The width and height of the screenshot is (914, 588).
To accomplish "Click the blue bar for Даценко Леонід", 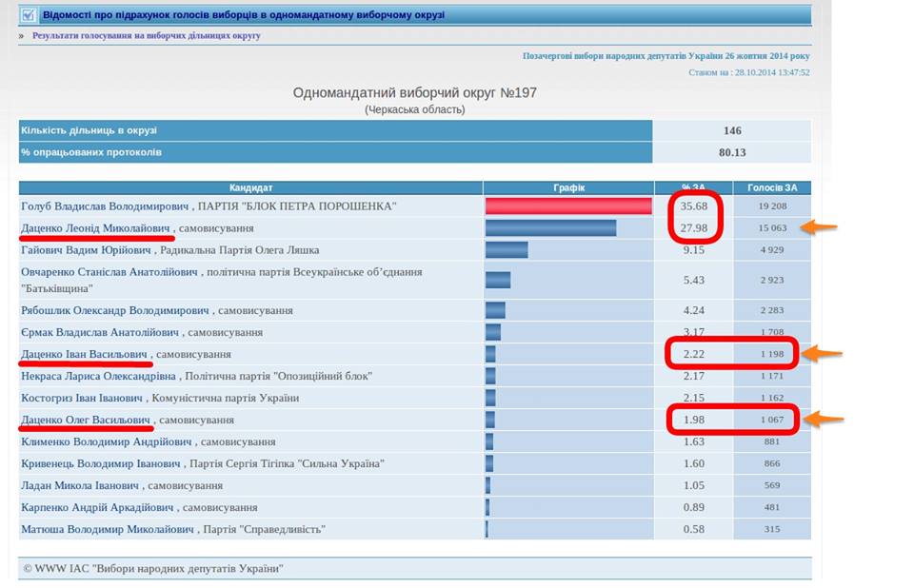I will [x=551, y=227].
